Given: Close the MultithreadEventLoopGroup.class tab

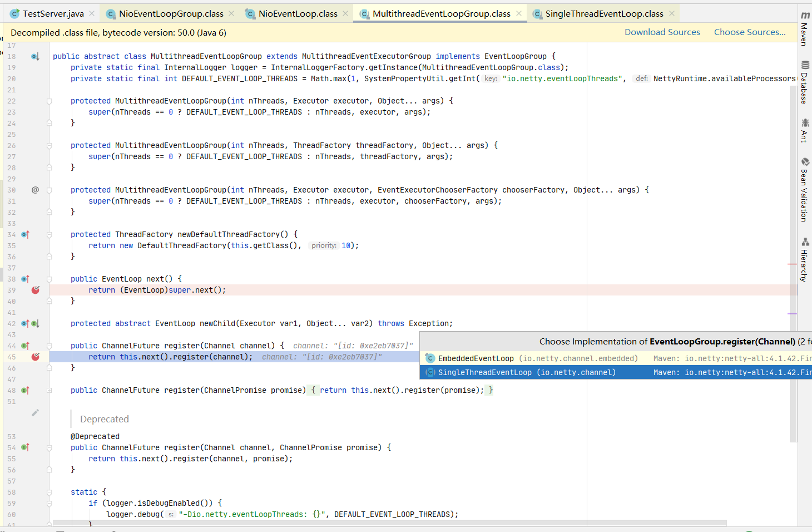Looking at the screenshot, I should point(519,13).
